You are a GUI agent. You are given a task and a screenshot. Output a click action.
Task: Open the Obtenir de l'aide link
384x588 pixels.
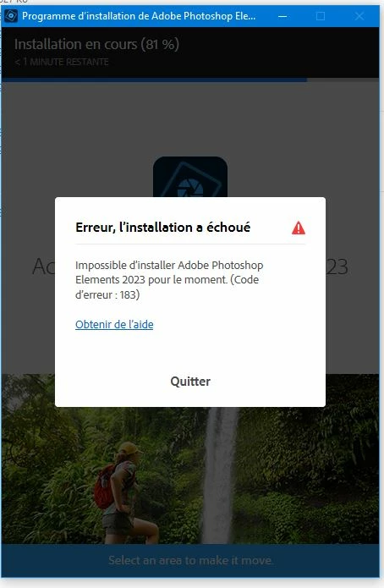pyautogui.click(x=114, y=324)
